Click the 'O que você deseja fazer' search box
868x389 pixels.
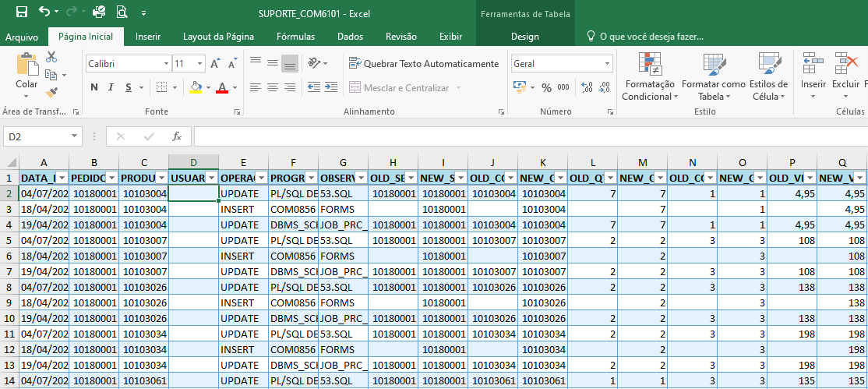click(x=646, y=37)
